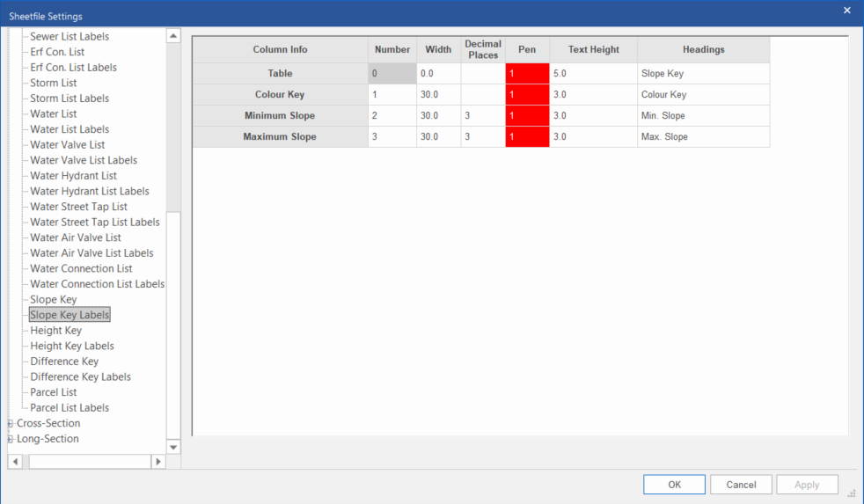This screenshot has width=864, height=504.
Task: Select Height Key Labels tree item
Action: (72, 346)
